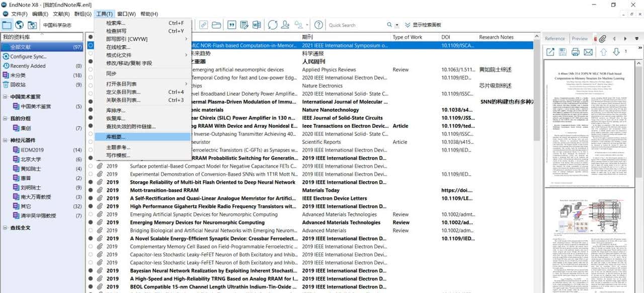The width and height of the screenshot is (644, 293).
Task: Select the Format Paper toolbar icon
Action: click(x=246, y=25)
